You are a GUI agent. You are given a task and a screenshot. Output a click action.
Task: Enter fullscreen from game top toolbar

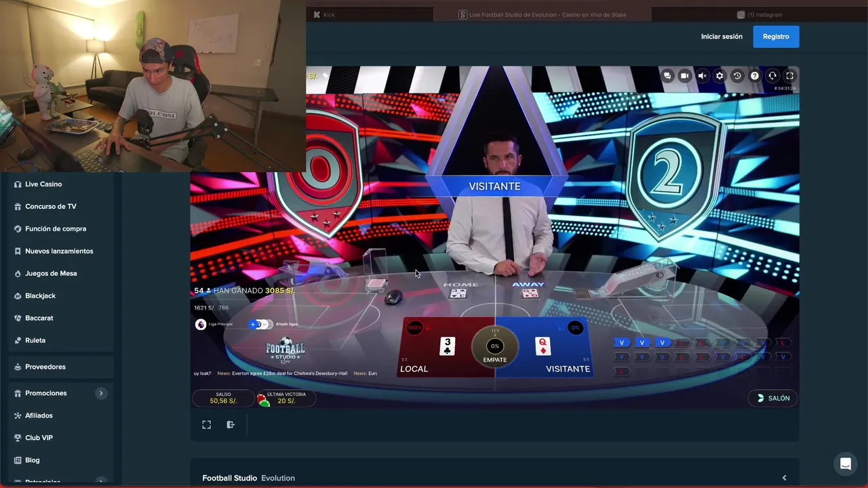click(790, 76)
